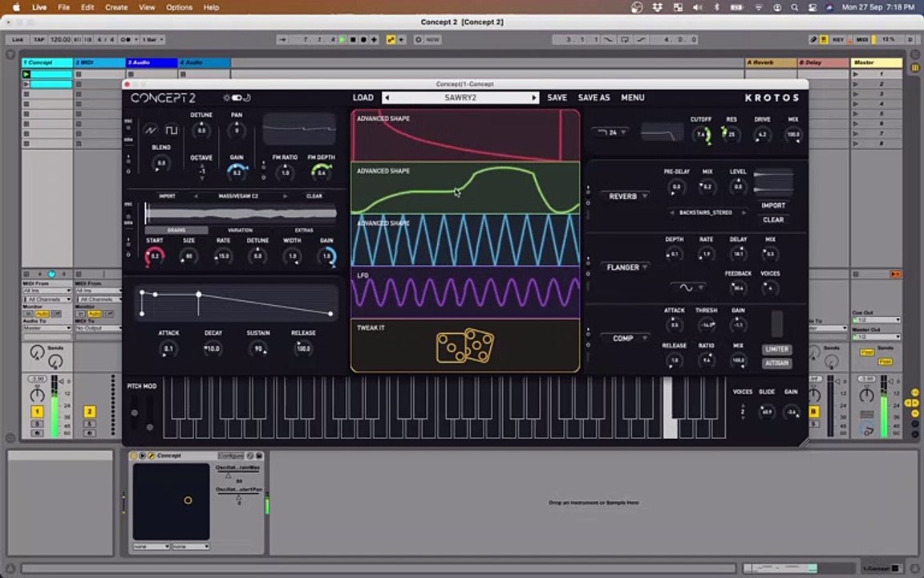Click the envelope ATTACK knob

pyautogui.click(x=168, y=348)
